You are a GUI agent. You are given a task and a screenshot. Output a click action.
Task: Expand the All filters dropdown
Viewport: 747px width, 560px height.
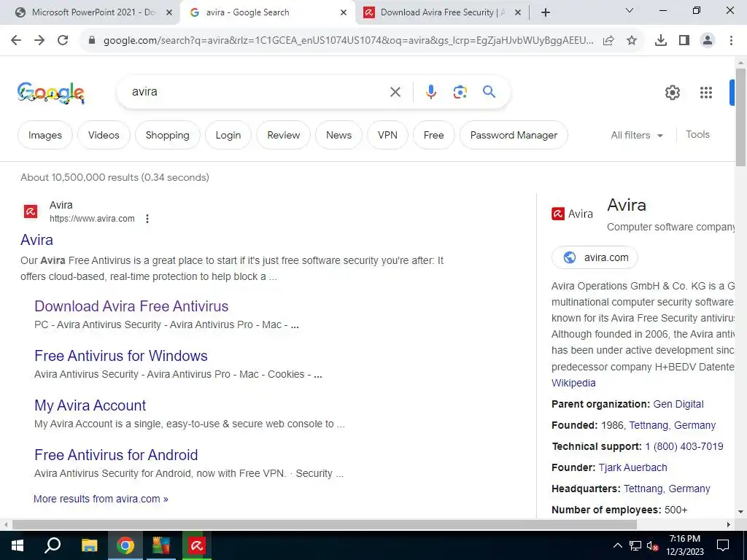point(637,135)
